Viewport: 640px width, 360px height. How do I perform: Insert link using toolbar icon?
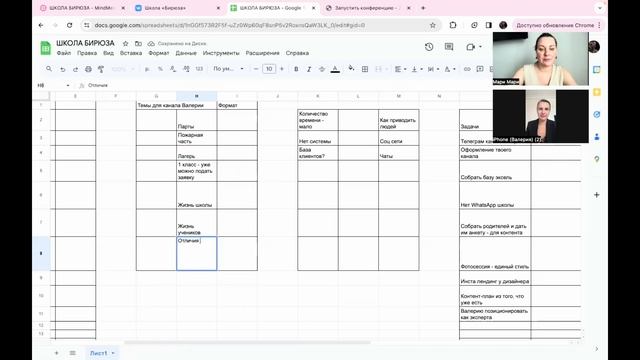point(467,69)
